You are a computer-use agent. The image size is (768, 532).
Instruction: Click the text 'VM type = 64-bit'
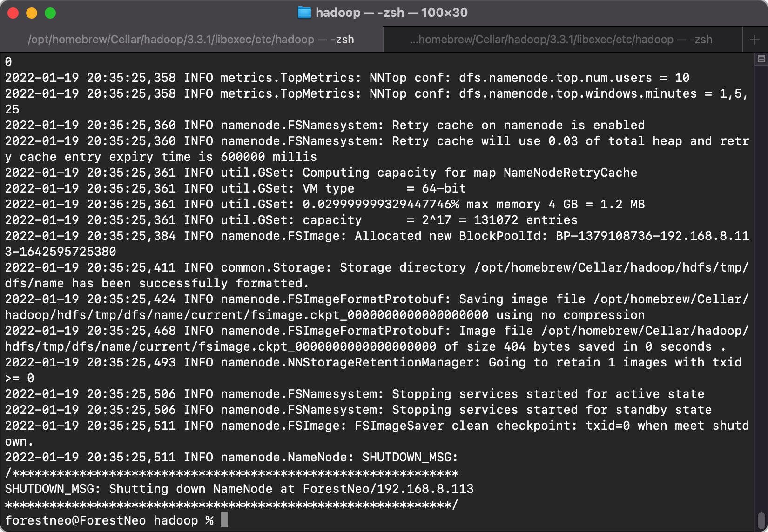(x=384, y=188)
